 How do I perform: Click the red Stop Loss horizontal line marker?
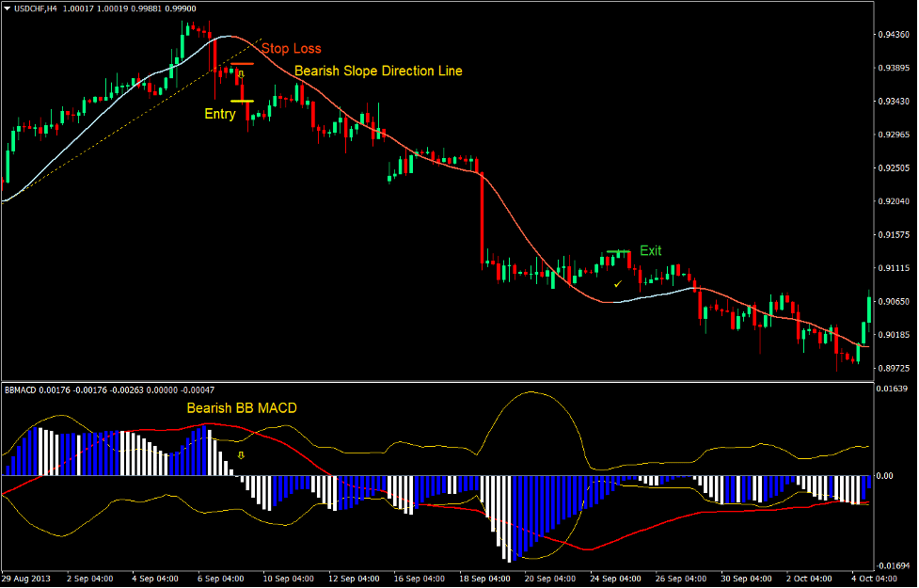click(242, 63)
